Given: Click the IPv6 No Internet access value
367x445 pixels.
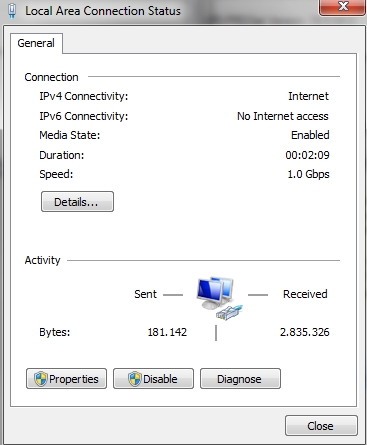Looking at the screenshot, I should (283, 116).
